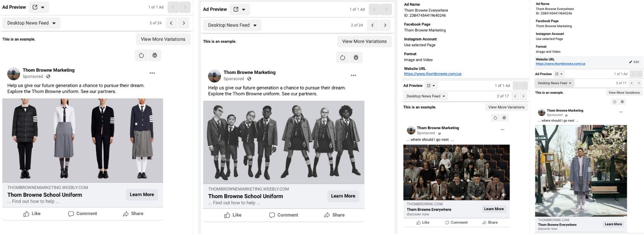
Task: Open the three-dot menu on the seated audience video post
Action: (x=502, y=129)
